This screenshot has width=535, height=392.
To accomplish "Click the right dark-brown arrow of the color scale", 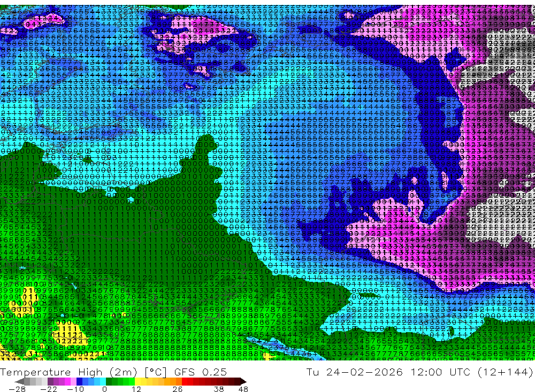I will pos(243,382).
